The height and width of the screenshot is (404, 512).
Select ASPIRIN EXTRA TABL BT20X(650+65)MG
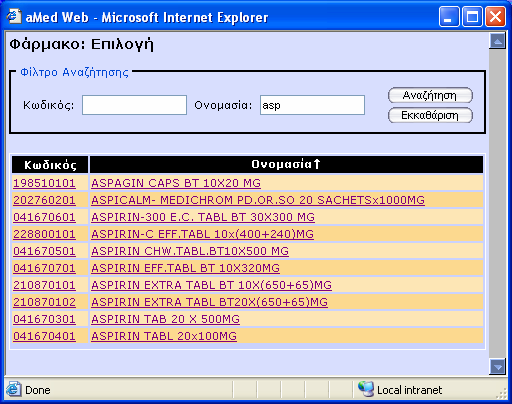[209, 302]
